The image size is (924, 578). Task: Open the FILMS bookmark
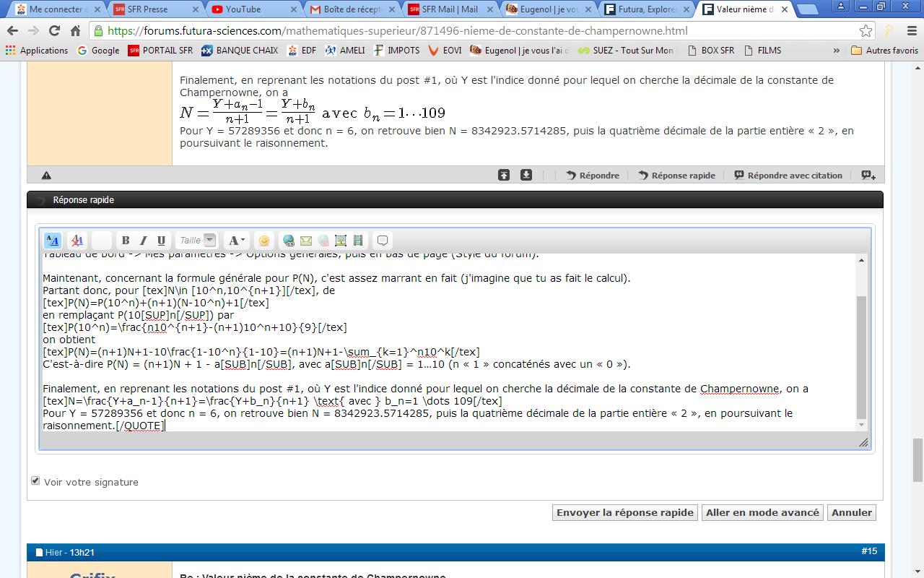point(762,51)
